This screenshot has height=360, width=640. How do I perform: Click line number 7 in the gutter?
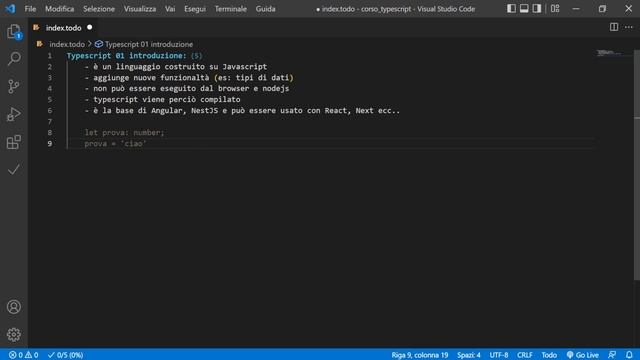point(49,121)
